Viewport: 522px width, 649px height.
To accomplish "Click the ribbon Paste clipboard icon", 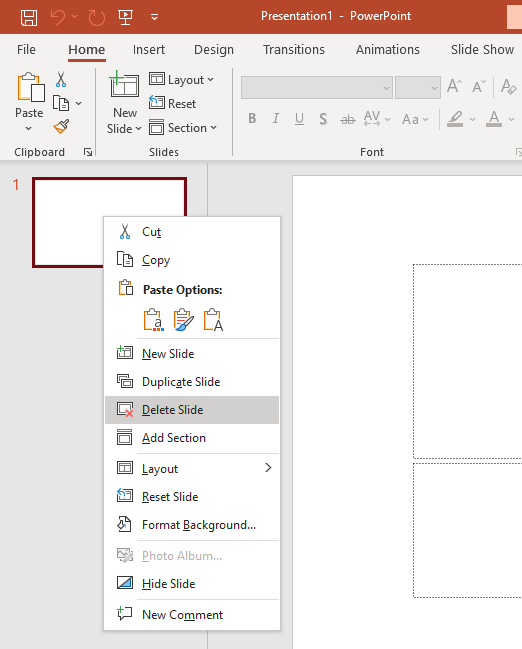I will click(x=30, y=87).
